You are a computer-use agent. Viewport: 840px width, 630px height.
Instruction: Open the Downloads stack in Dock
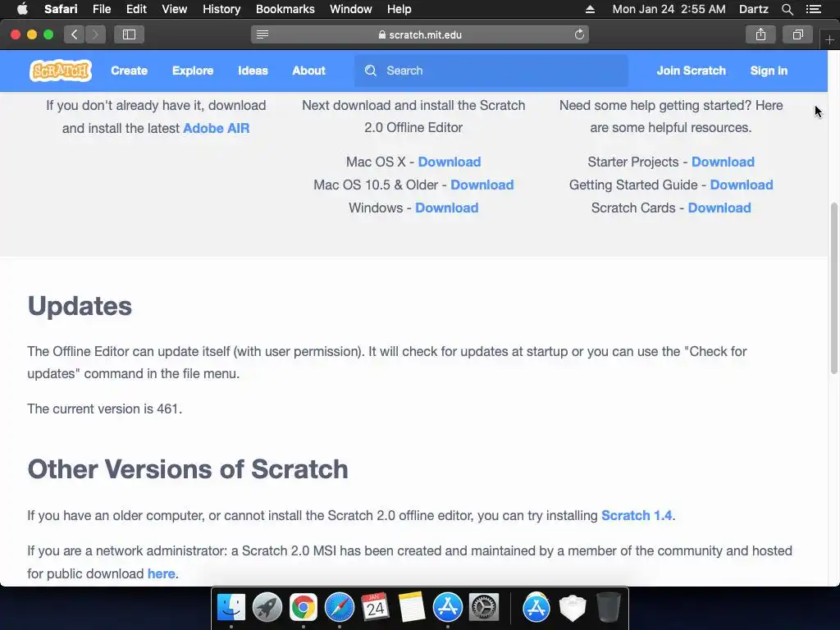click(x=573, y=608)
